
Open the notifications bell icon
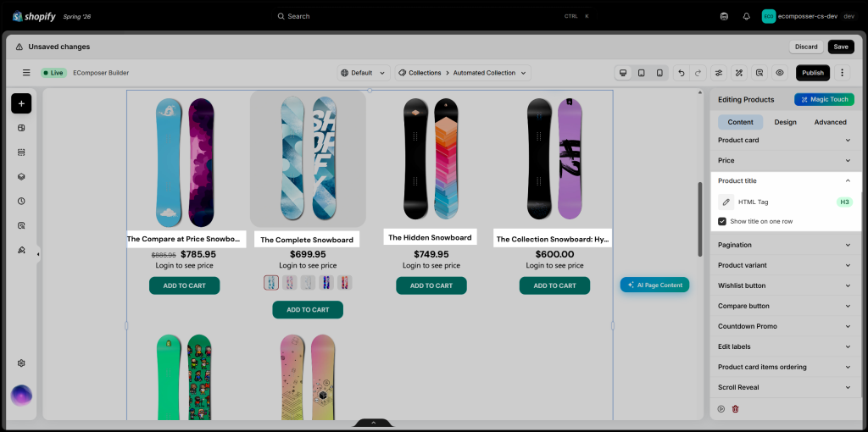(746, 17)
